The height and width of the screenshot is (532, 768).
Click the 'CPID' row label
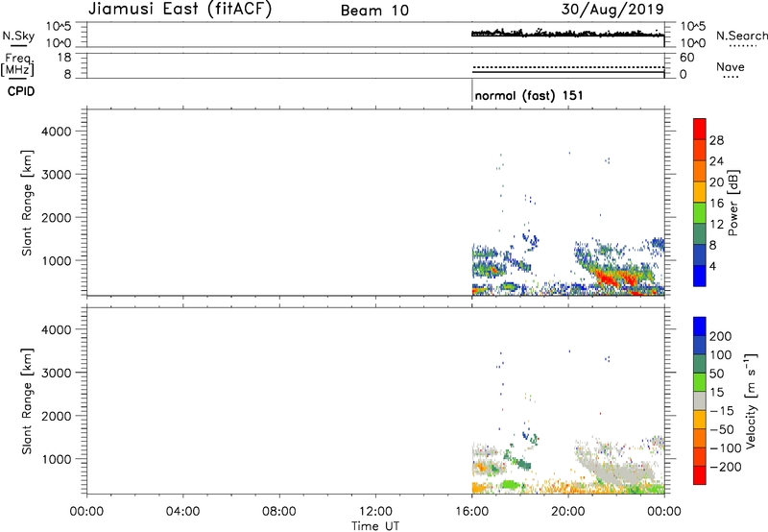[x=21, y=91]
